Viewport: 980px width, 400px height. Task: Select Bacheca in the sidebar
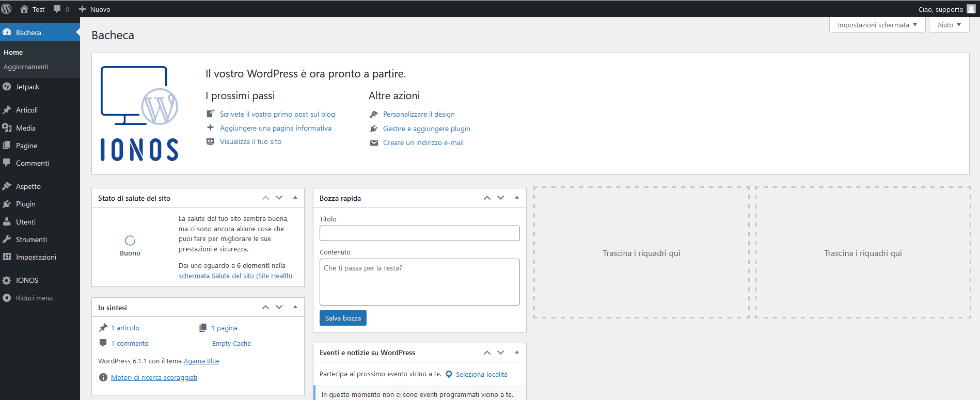coord(40,33)
